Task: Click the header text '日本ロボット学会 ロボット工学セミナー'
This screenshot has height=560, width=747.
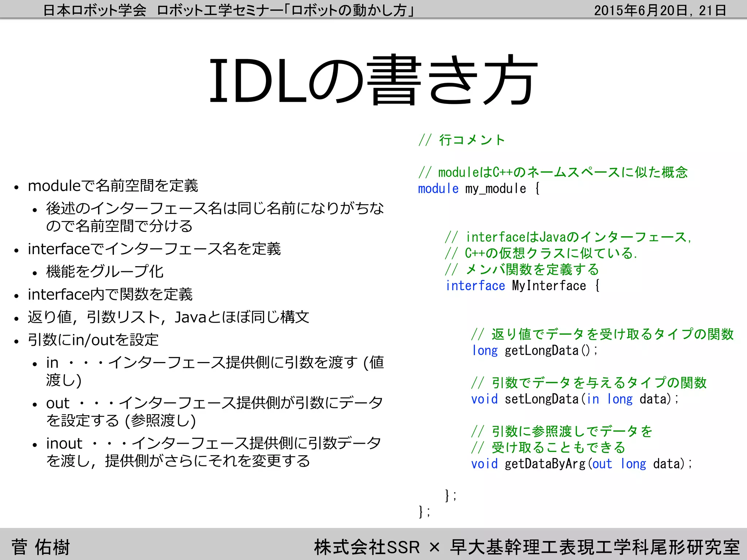Action: click(x=163, y=10)
